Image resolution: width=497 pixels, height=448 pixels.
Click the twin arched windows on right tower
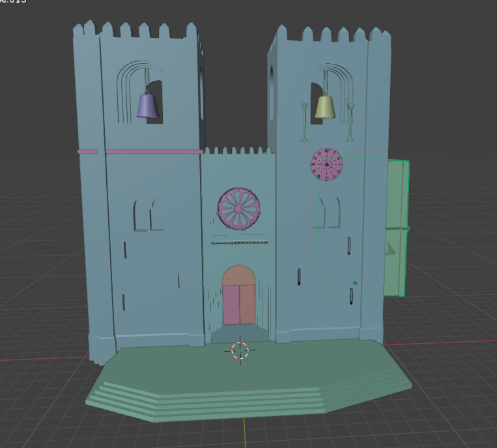pos(328,213)
